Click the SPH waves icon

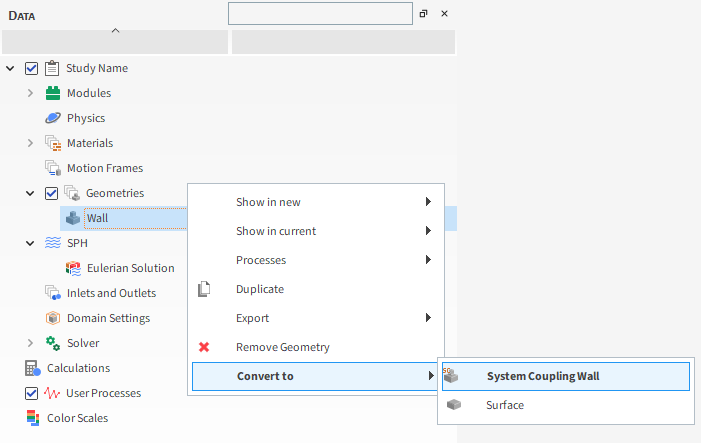53,243
